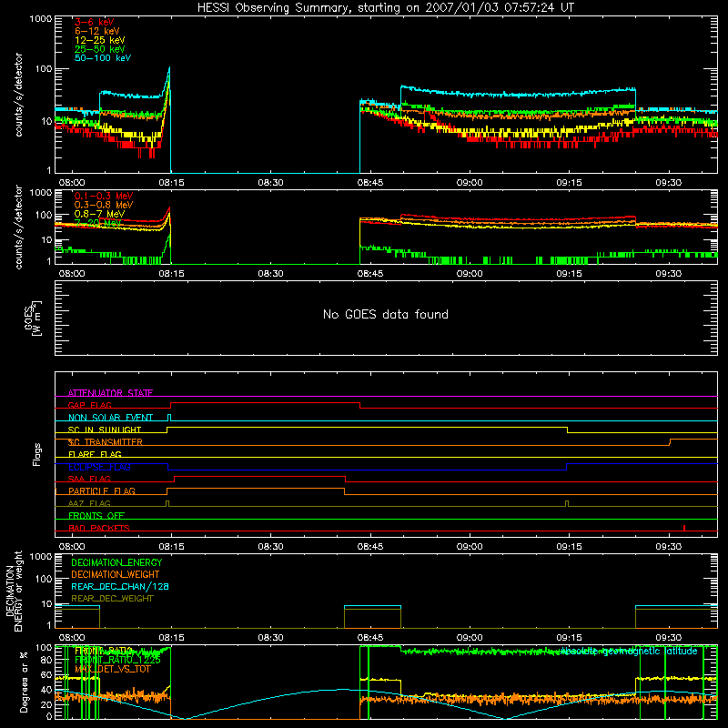This screenshot has width=728, height=728.
Task: Click the HESSI Observing Summary title text
Action: pos(385,8)
